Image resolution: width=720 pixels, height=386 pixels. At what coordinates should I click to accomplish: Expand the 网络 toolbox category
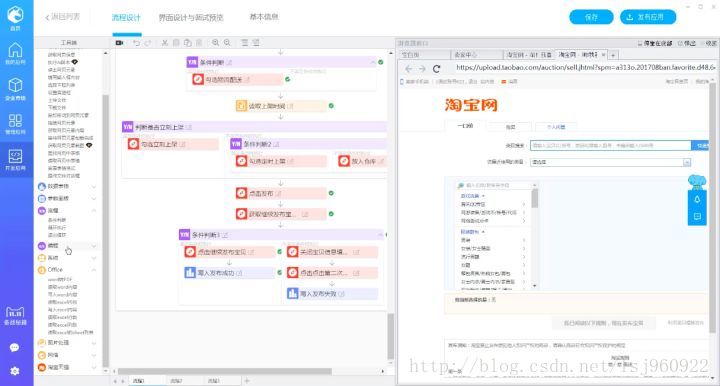pyautogui.click(x=94, y=355)
